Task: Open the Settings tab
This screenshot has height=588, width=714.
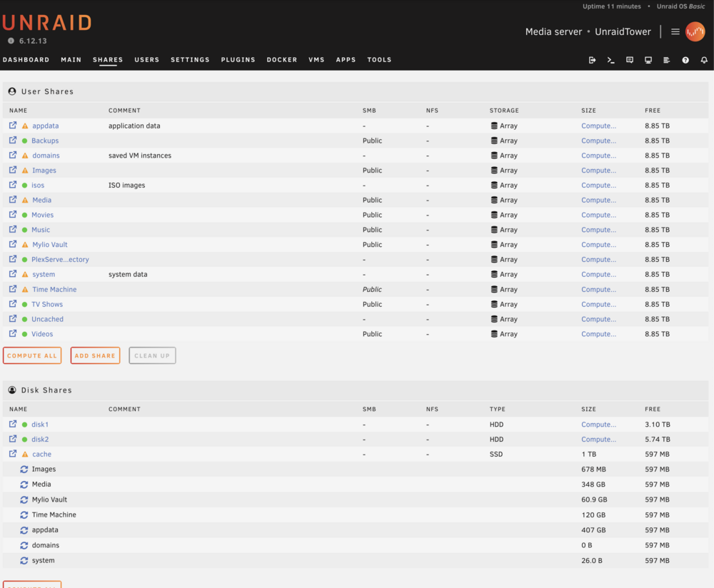Action: (190, 60)
